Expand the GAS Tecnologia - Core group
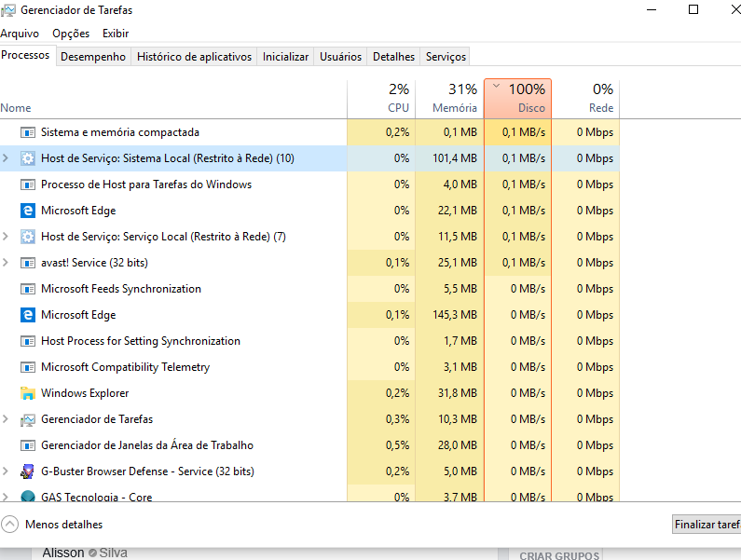The image size is (741, 560). tap(6, 497)
